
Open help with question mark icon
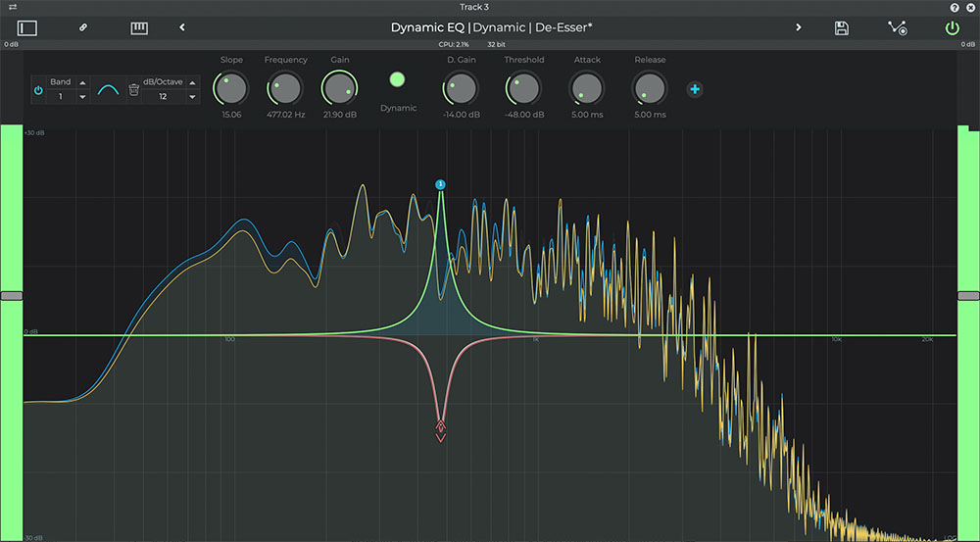coord(954,7)
